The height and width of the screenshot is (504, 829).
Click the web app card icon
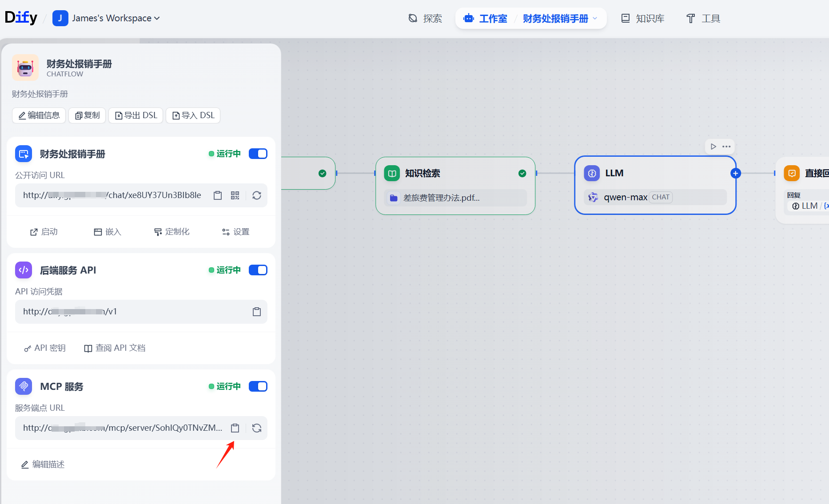[24, 154]
